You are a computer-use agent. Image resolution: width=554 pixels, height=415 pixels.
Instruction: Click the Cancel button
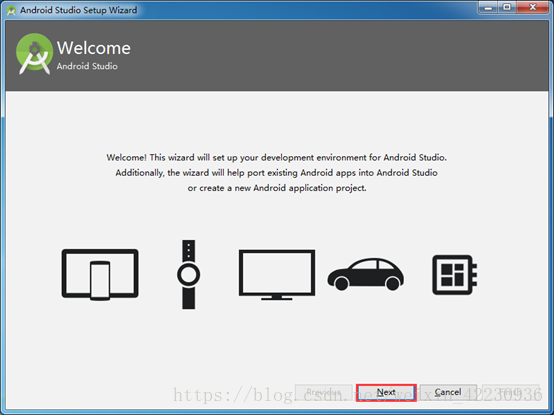point(448,392)
